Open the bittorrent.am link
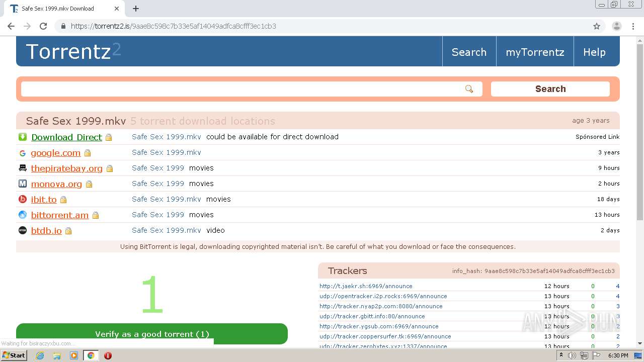The image size is (644, 362). point(60,215)
